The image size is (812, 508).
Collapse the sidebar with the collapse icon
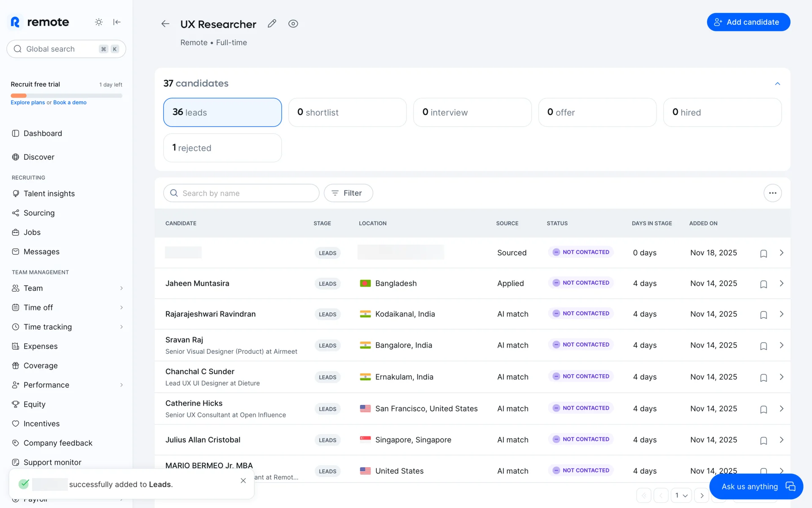coord(117,22)
